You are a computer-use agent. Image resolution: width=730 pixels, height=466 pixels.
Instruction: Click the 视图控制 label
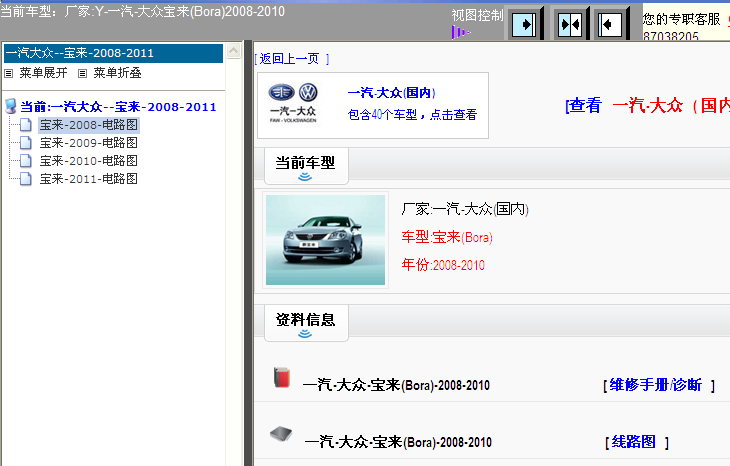pos(478,15)
